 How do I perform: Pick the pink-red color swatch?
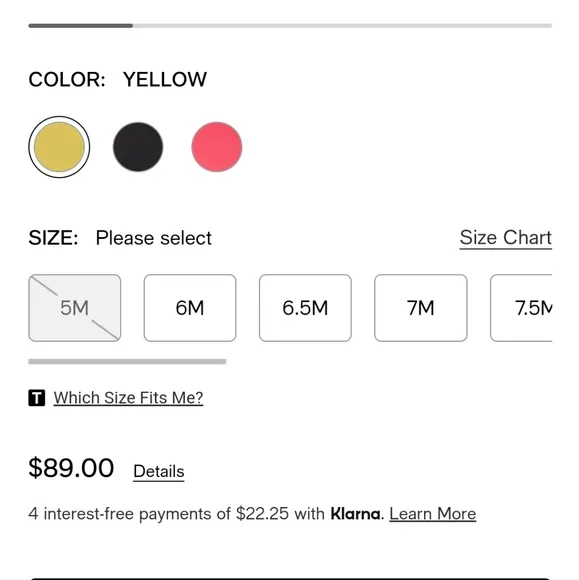217,147
